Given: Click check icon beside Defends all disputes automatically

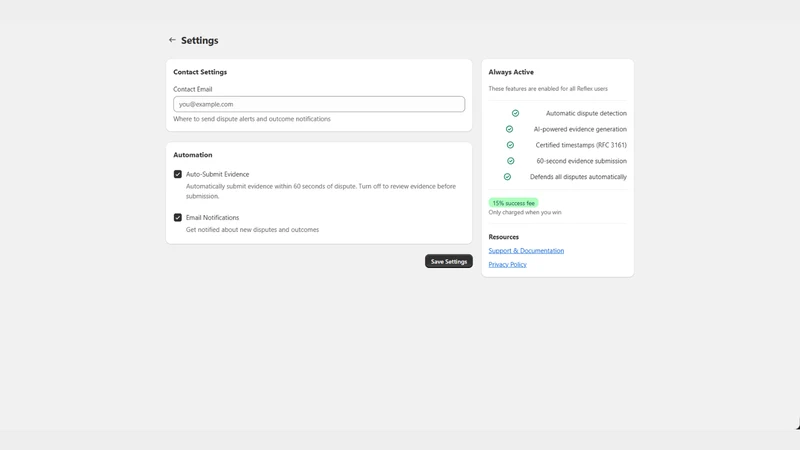Looking at the screenshot, I should point(507,177).
